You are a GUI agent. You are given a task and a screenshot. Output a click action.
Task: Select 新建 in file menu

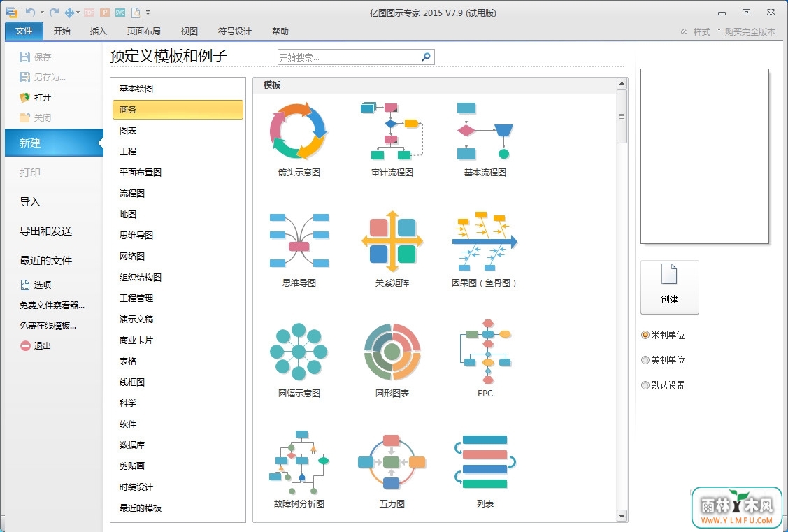pos(54,143)
